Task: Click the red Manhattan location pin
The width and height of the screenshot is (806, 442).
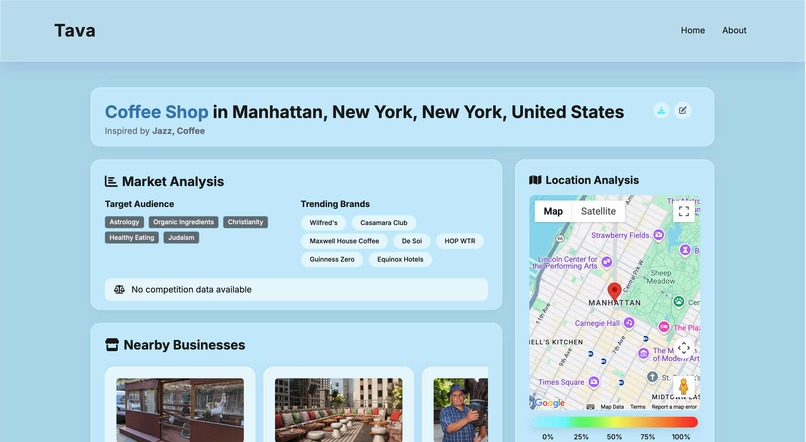Action: tap(614, 291)
